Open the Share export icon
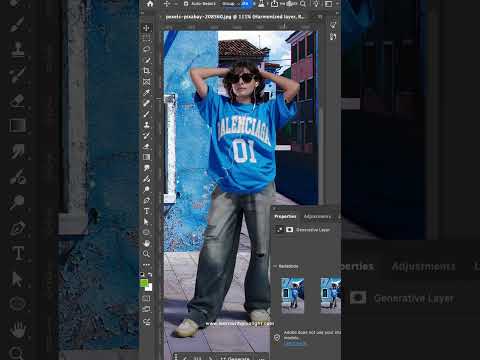 274,4
